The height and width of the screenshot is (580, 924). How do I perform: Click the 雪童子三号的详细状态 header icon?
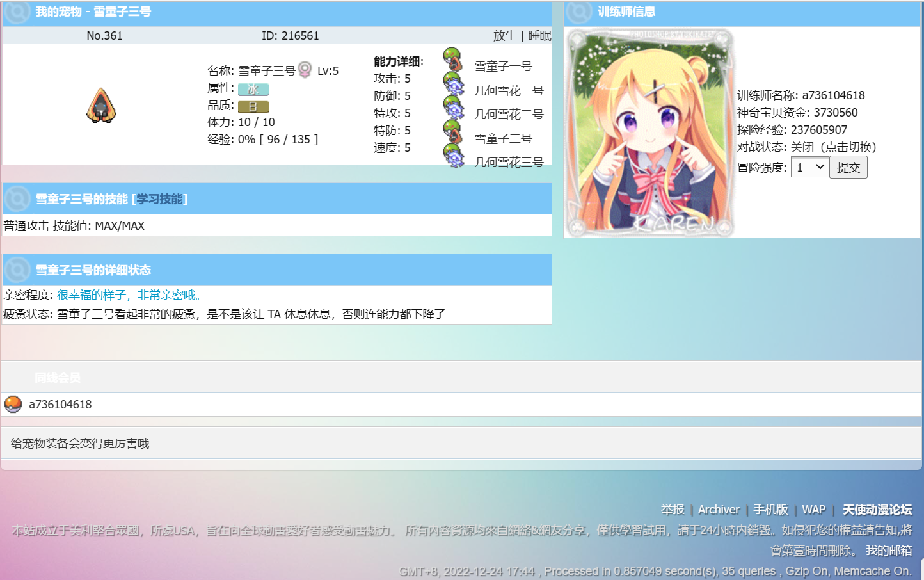click(17, 270)
